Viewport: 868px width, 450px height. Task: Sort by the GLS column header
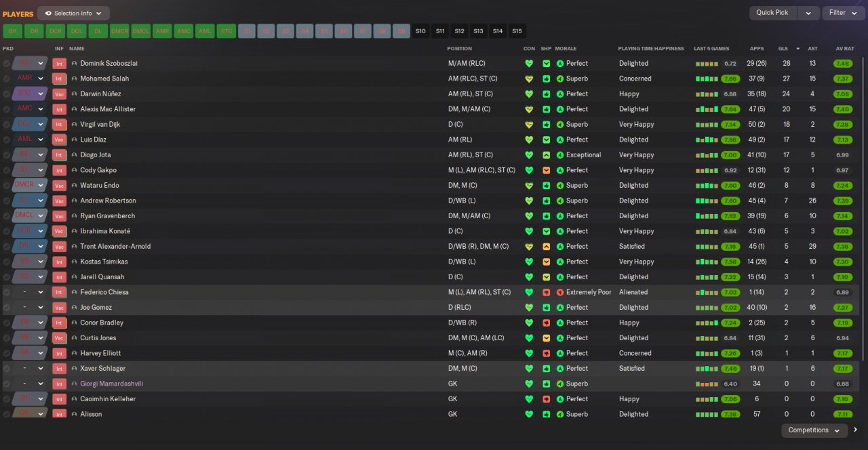[x=783, y=49]
